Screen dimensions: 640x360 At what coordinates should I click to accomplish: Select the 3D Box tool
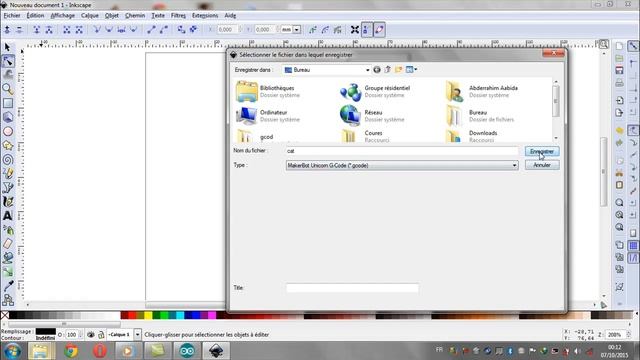pyautogui.click(x=8, y=117)
